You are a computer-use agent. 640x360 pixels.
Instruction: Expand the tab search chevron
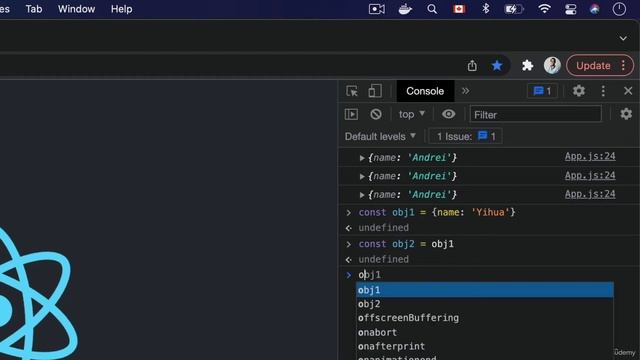coord(623,38)
